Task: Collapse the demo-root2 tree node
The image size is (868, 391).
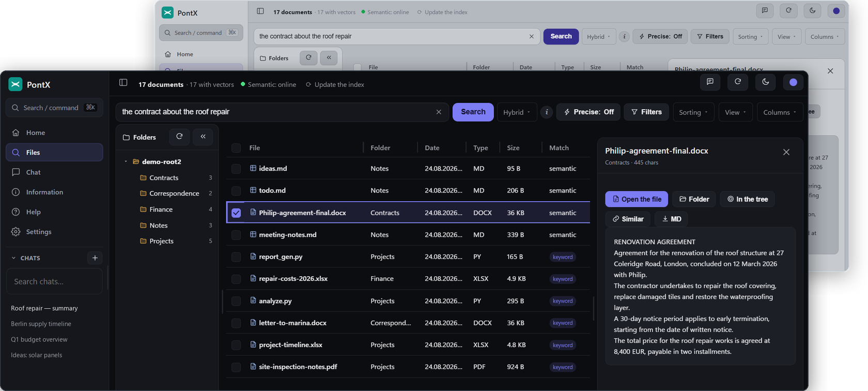Action: click(126, 161)
